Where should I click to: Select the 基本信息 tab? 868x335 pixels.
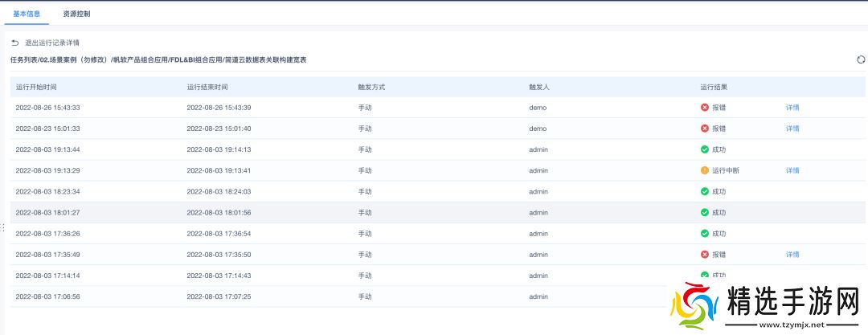pyautogui.click(x=27, y=14)
